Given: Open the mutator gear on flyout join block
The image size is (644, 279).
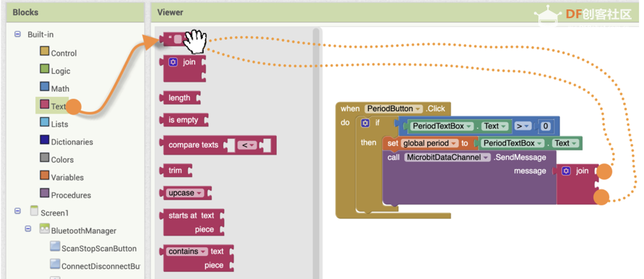Looking at the screenshot, I should (173, 62).
